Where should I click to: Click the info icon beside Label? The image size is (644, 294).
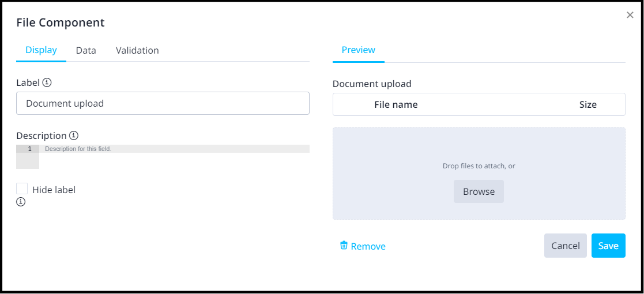[47, 82]
